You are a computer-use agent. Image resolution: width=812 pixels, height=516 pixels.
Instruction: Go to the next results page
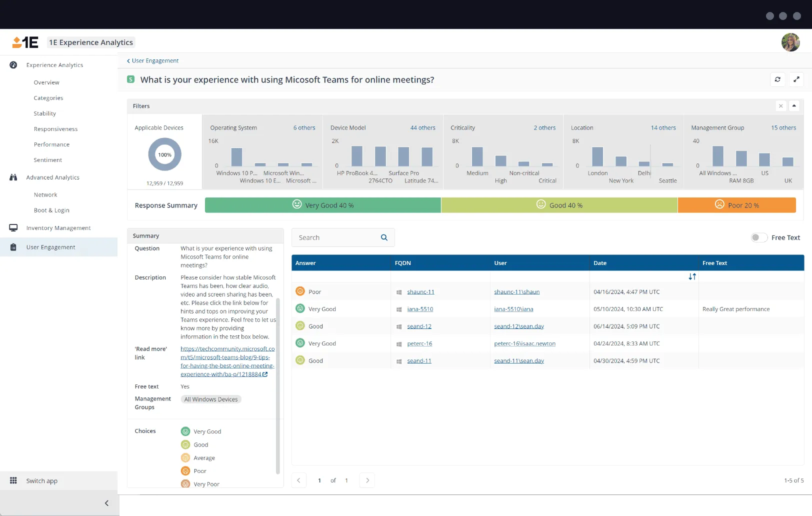coord(367,480)
